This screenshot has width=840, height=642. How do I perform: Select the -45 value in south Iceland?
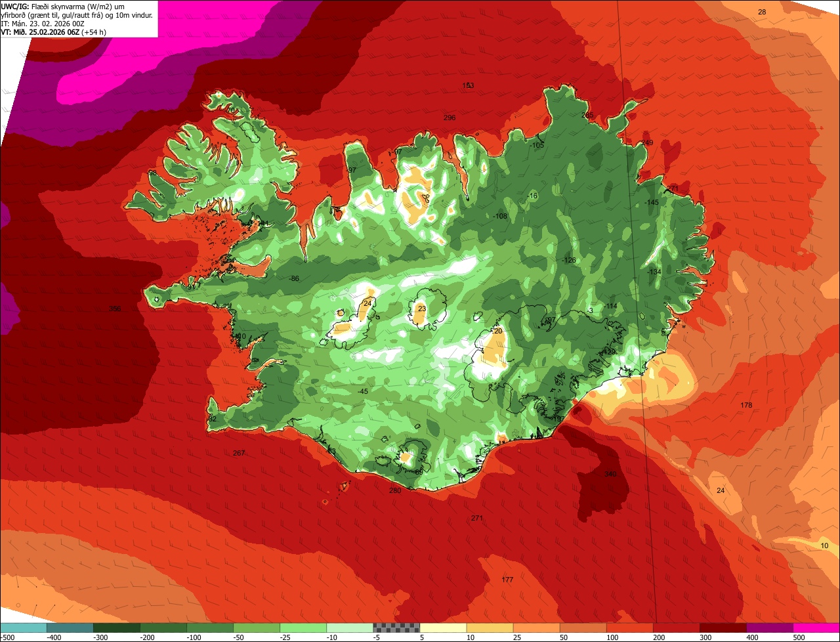coord(363,392)
